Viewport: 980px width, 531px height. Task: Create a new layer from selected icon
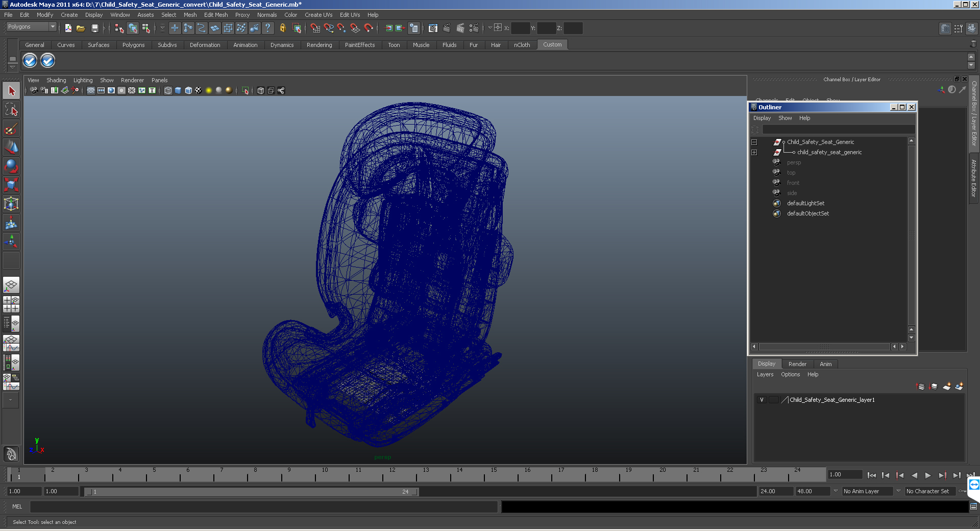[959, 387]
